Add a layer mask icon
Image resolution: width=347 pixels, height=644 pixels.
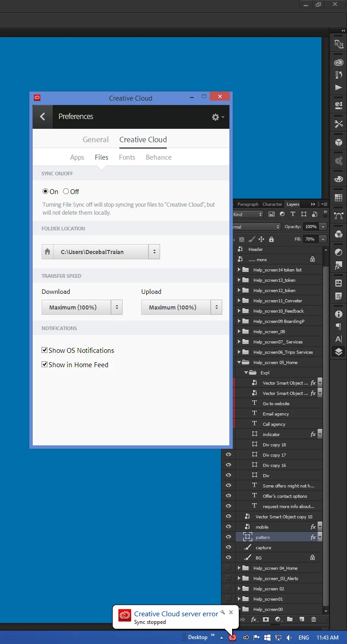(x=266, y=619)
